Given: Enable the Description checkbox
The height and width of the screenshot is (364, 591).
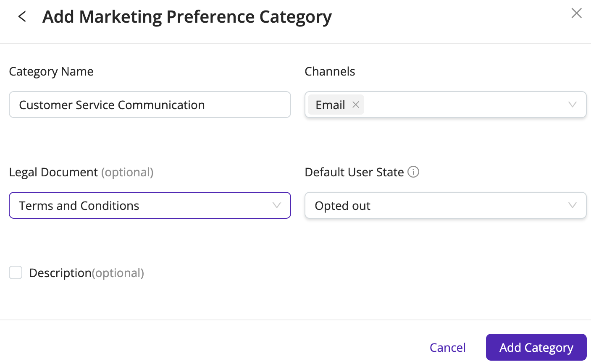Looking at the screenshot, I should (x=16, y=272).
